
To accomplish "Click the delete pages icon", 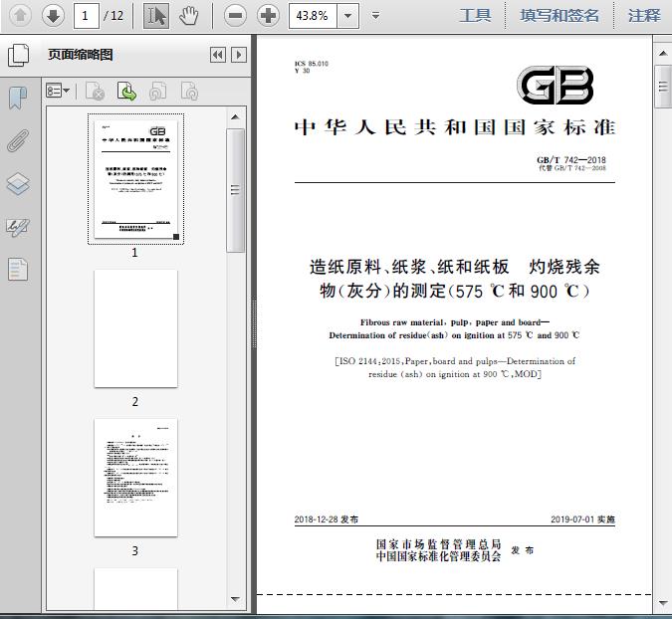I will (96, 91).
